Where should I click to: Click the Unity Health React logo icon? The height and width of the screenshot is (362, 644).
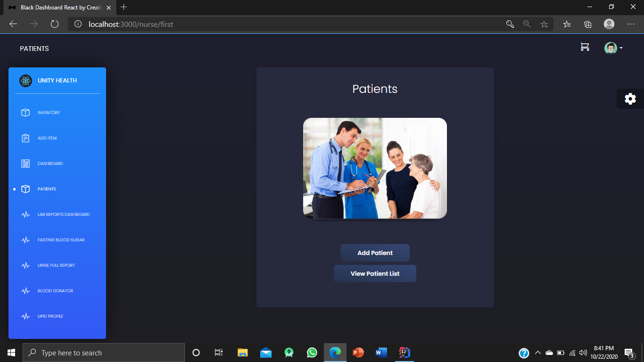tap(25, 81)
